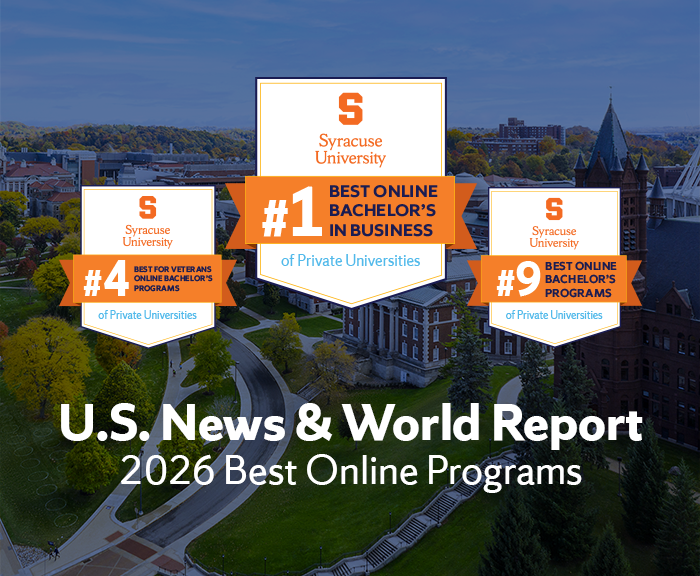Screen dimensions: 700x576
Task: Click the Syracuse S logo on left badge
Action: 148,207
